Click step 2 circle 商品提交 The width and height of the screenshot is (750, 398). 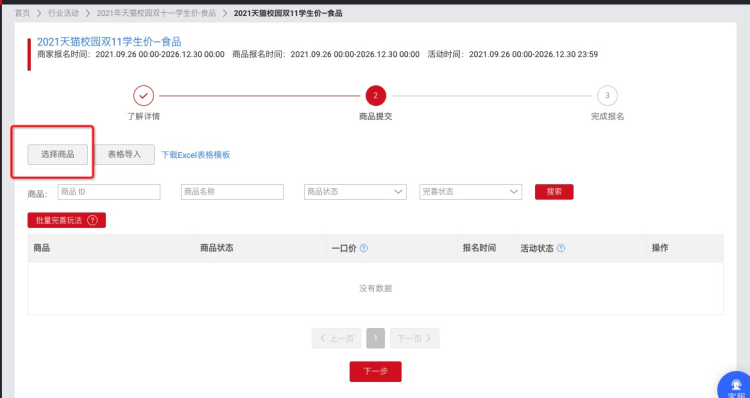tap(375, 96)
